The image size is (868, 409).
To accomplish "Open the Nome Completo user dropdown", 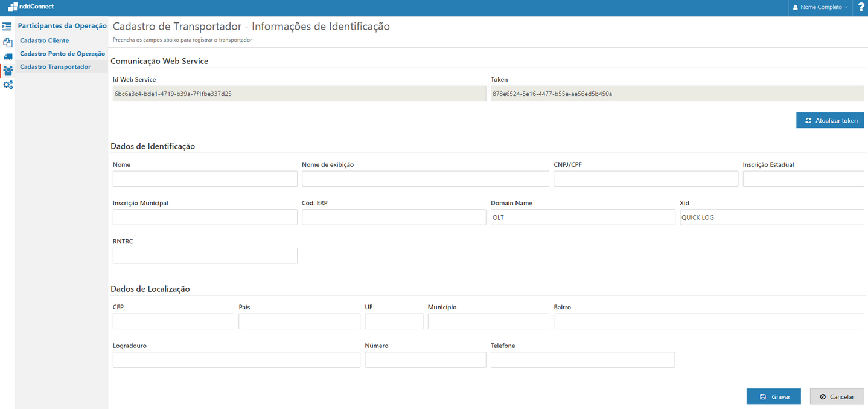I will pyautogui.click(x=820, y=7).
